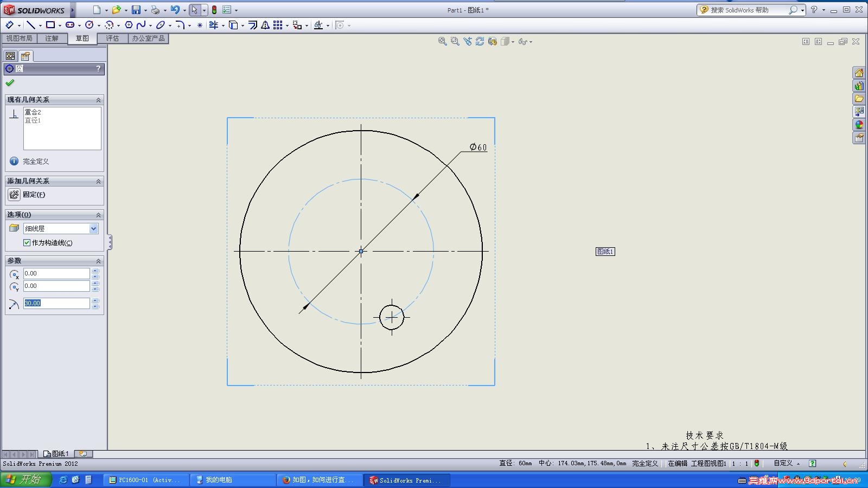
Task: Click the Rebuild traffic light icon
Action: 214,10
